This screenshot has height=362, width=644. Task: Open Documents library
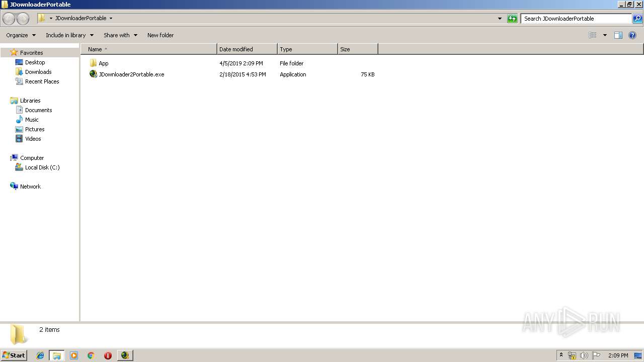tap(38, 110)
